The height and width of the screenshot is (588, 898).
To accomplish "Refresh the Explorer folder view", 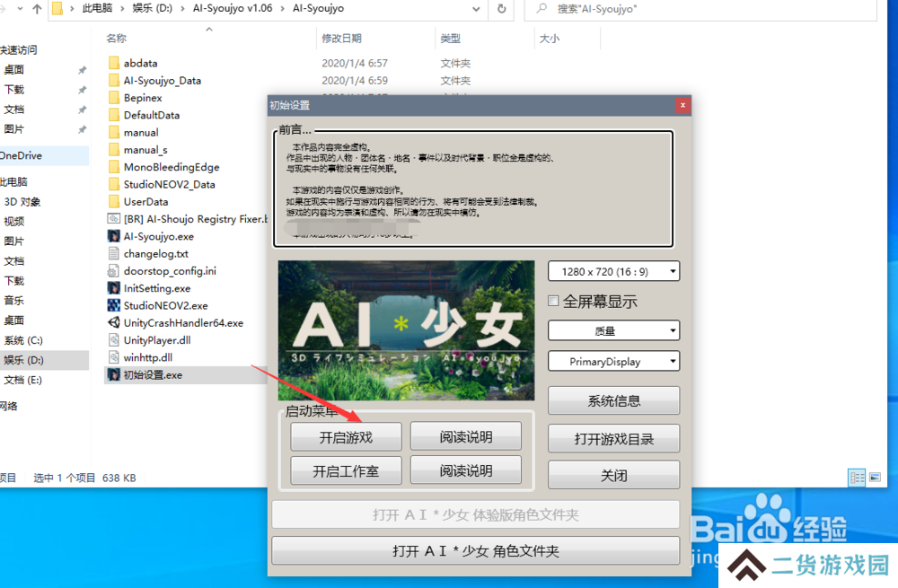I will 502,9.
